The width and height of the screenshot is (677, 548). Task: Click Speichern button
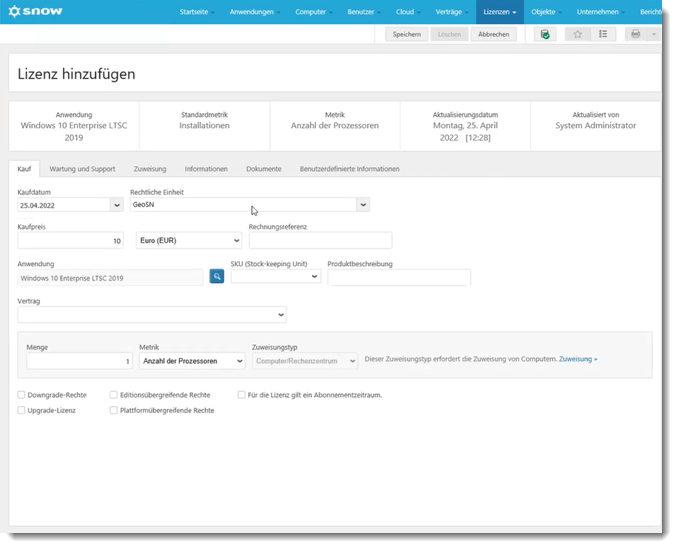tap(407, 34)
